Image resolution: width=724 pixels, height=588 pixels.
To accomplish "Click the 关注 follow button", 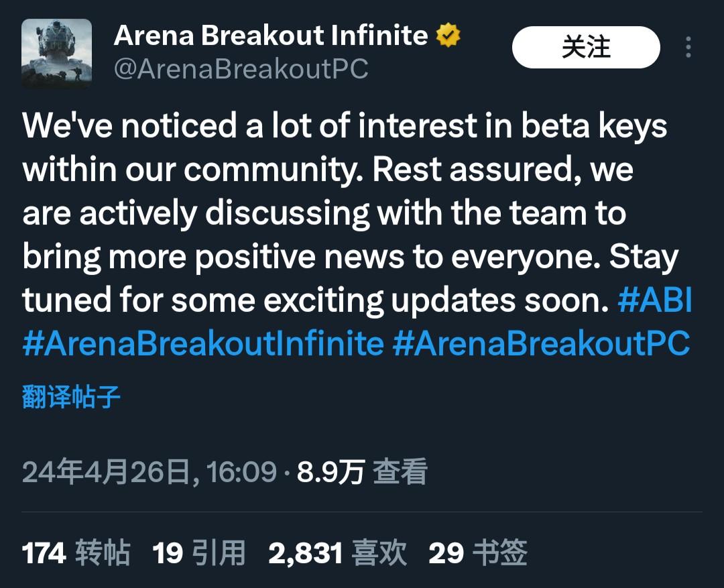I will tap(586, 47).
